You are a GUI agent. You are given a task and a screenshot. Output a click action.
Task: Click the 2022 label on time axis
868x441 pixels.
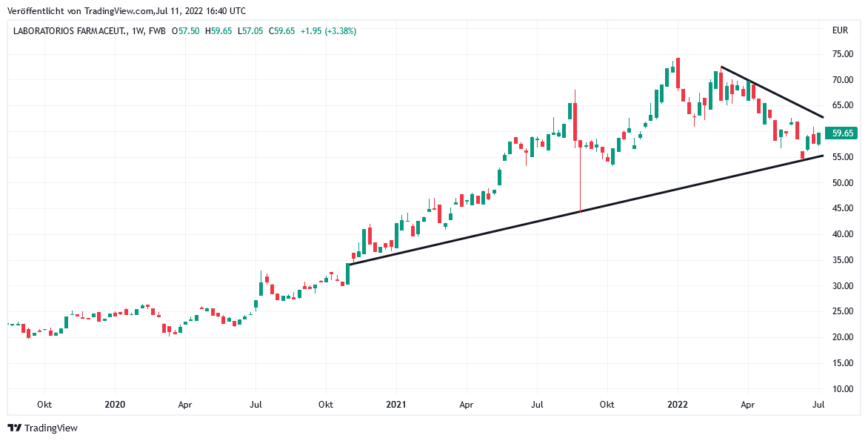pos(678,405)
